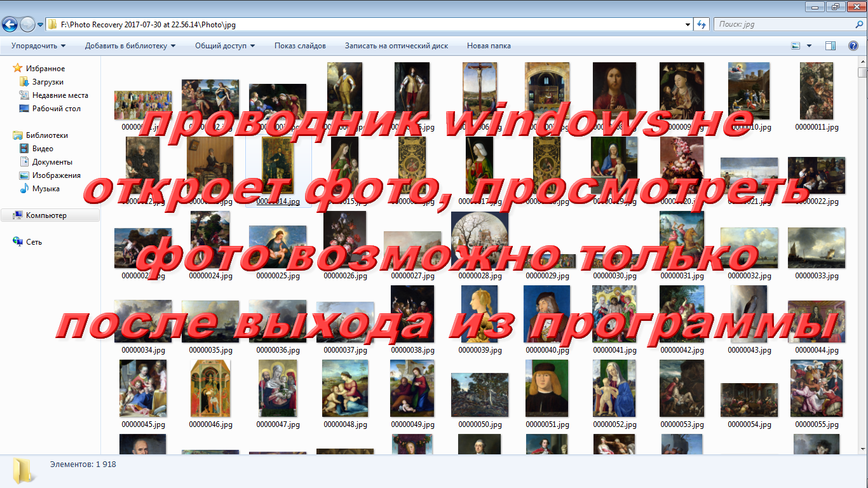
Task: Click the Refresh button beside the address bar
Action: pos(702,25)
